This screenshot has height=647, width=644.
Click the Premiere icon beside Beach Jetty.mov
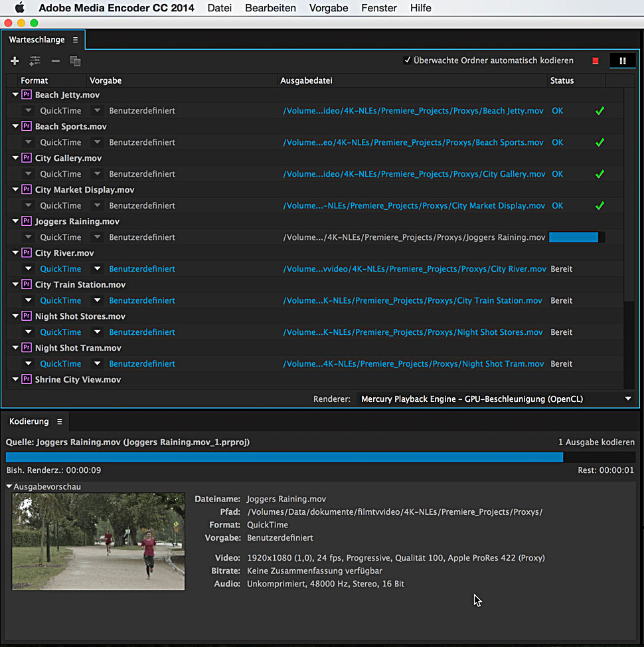click(27, 94)
